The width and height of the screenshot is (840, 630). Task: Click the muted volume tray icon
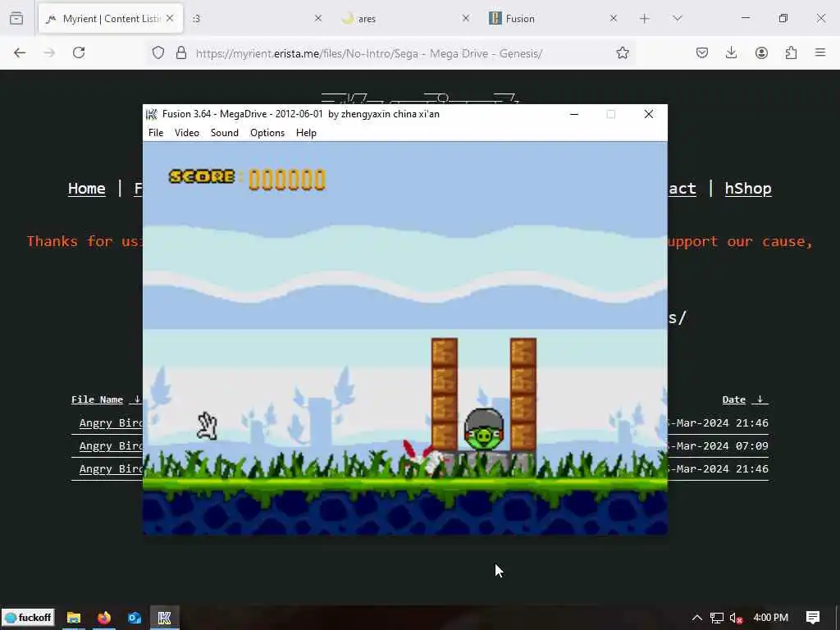[736, 618]
